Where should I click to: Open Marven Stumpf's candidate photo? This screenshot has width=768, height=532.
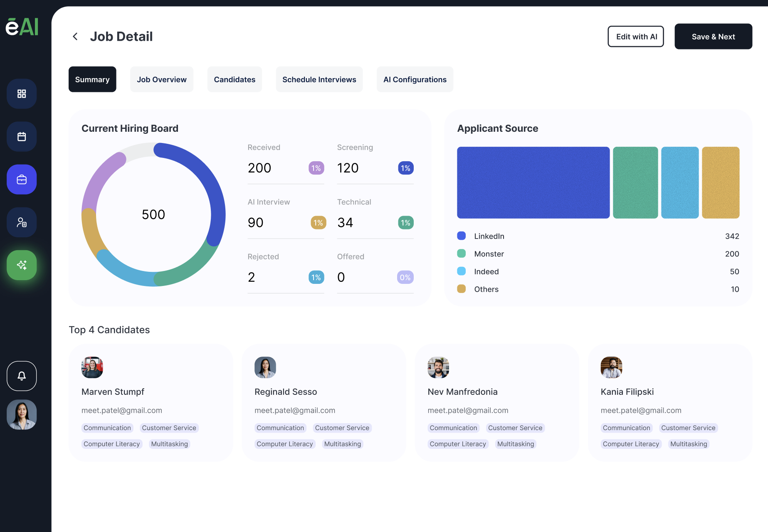(92, 367)
